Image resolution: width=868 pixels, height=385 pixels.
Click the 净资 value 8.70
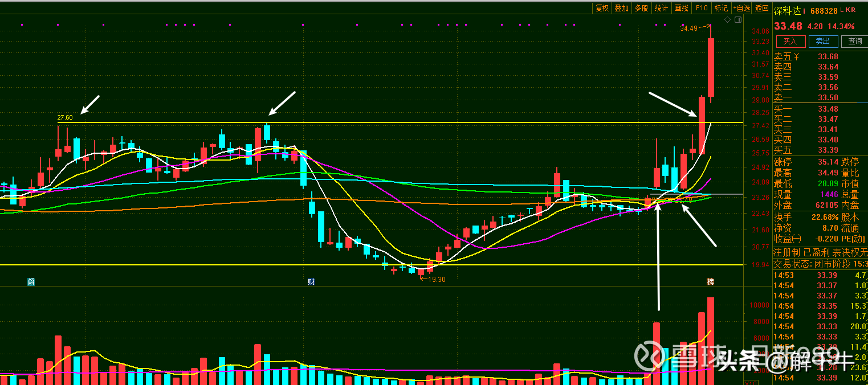pos(830,228)
